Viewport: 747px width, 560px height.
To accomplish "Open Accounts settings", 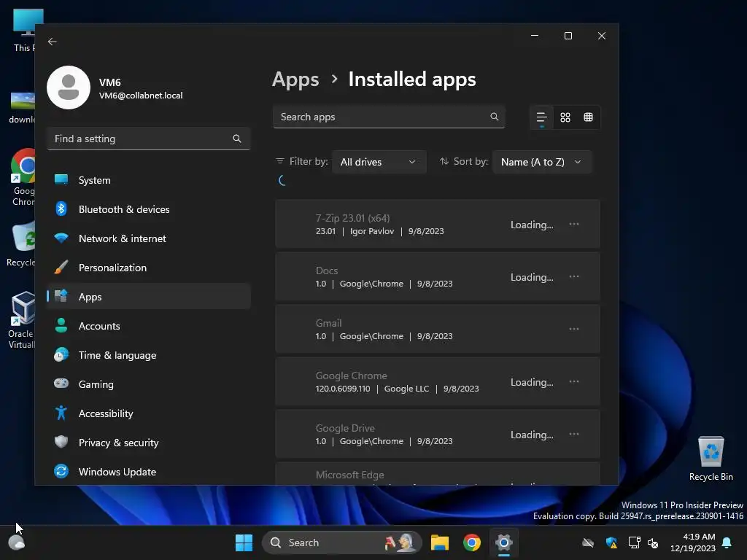I will click(x=149, y=326).
